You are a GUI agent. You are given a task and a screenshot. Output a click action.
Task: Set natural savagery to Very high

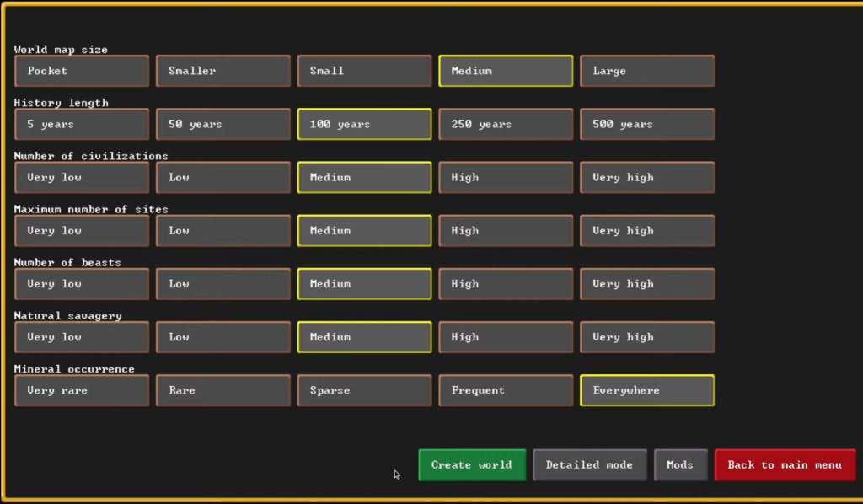(647, 337)
